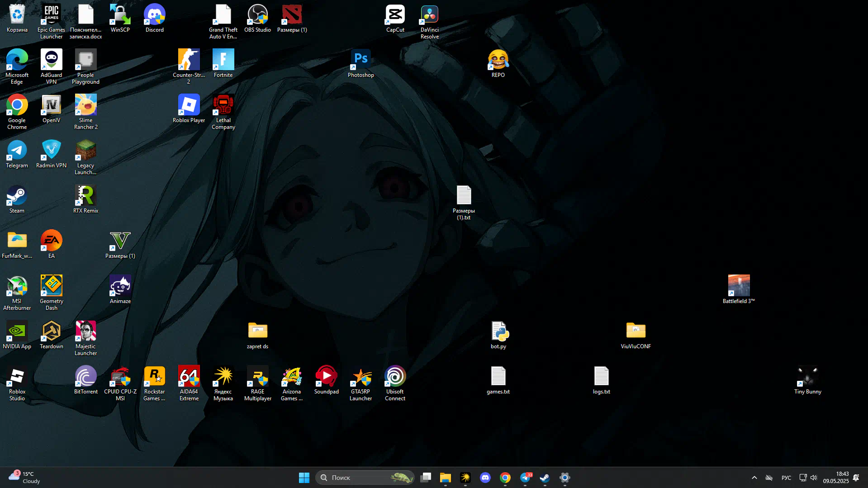
Task: Open Ubisoft Connect shortcut
Action: 395,384
